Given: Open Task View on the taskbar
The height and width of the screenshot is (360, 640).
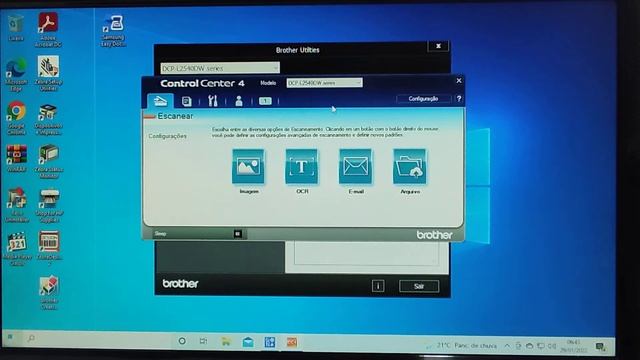Looking at the screenshot, I should (203, 341).
